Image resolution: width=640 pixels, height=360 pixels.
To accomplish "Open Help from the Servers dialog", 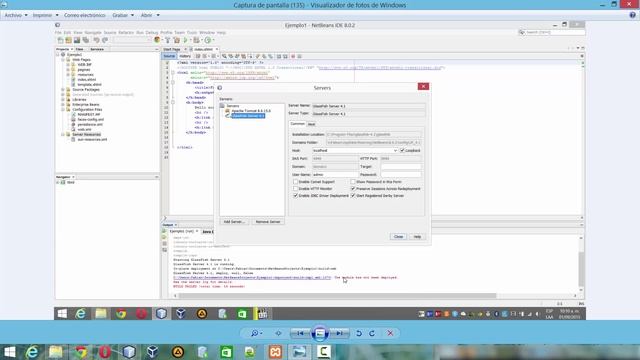I will [x=417, y=237].
